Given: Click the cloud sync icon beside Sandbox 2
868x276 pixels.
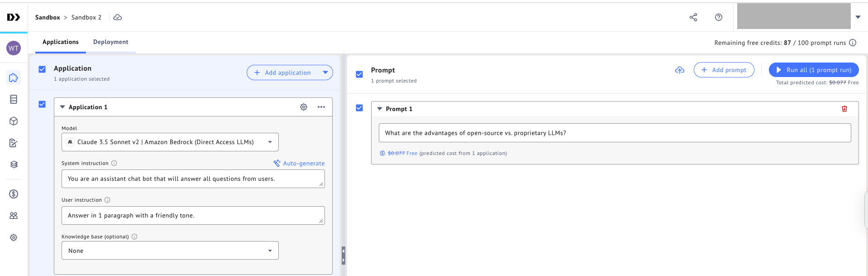Looking at the screenshot, I should point(118,17).
